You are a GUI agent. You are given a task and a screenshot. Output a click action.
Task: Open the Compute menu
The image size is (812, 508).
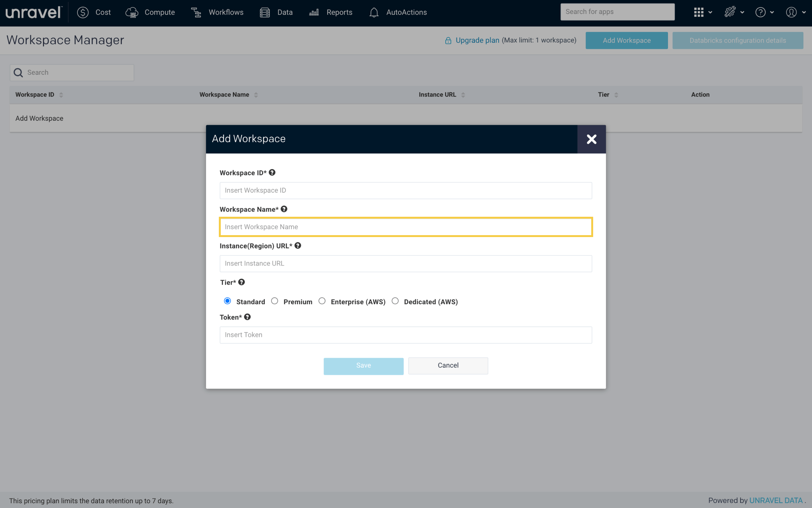coord(160,12)
